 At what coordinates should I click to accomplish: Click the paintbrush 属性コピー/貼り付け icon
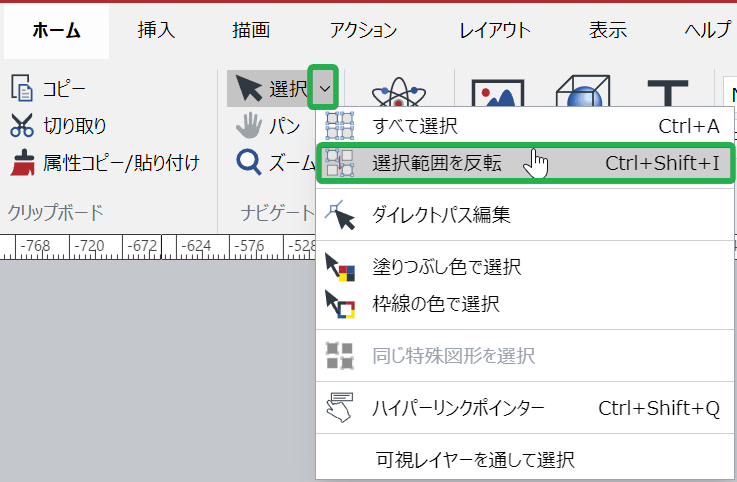(22, 163)
